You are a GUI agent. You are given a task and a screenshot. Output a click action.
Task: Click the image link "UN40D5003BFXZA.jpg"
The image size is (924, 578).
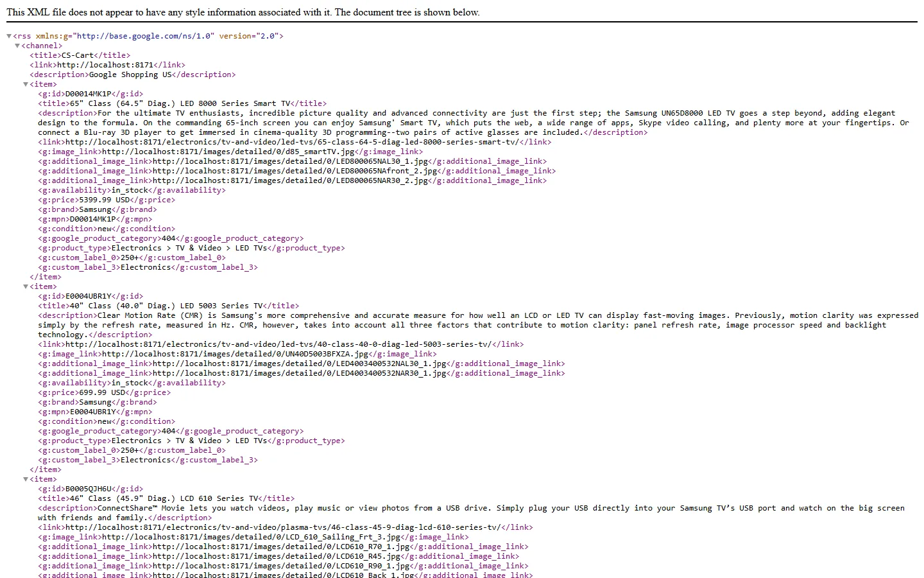(x=235, y=354)
